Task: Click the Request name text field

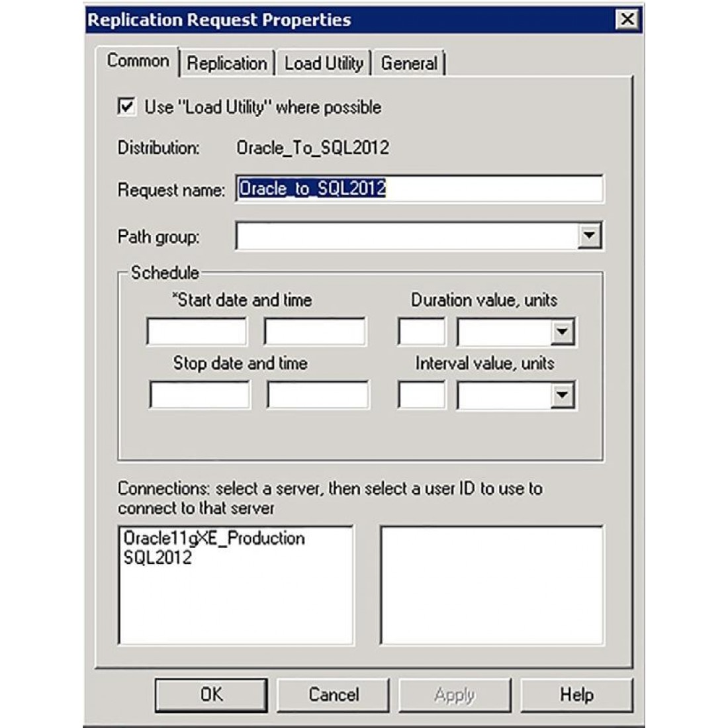Action: click(419, 189)
